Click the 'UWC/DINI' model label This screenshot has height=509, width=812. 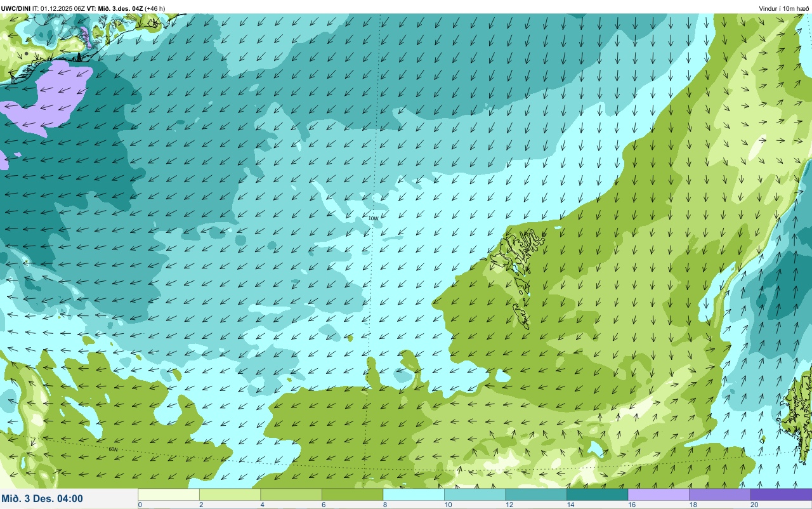pyautogui.click(x=16, y=8)
